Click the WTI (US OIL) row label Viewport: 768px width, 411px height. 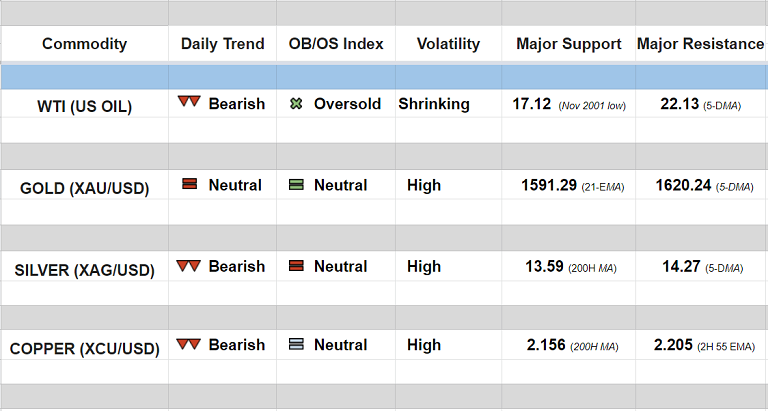tap(84, 105)
